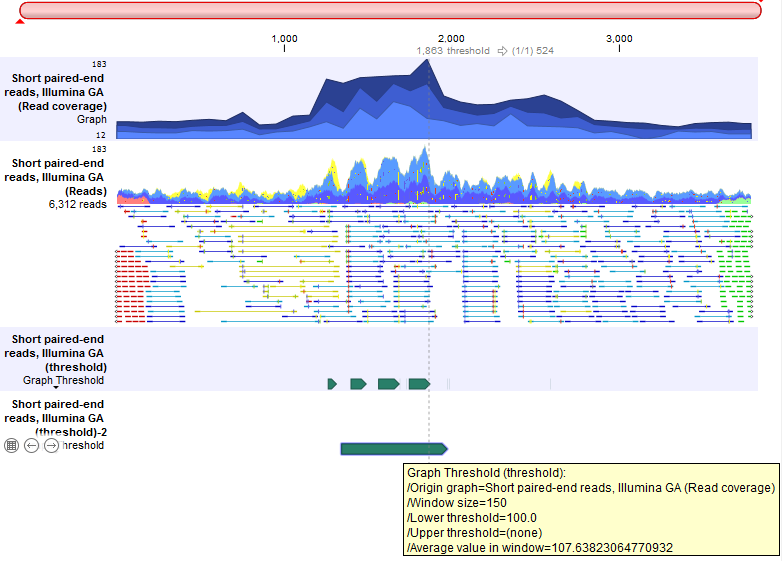Select the second green threshold annotation arrow
Image resolution: width=782 pixels, height=561 pixels.
[x=358, y=384]
